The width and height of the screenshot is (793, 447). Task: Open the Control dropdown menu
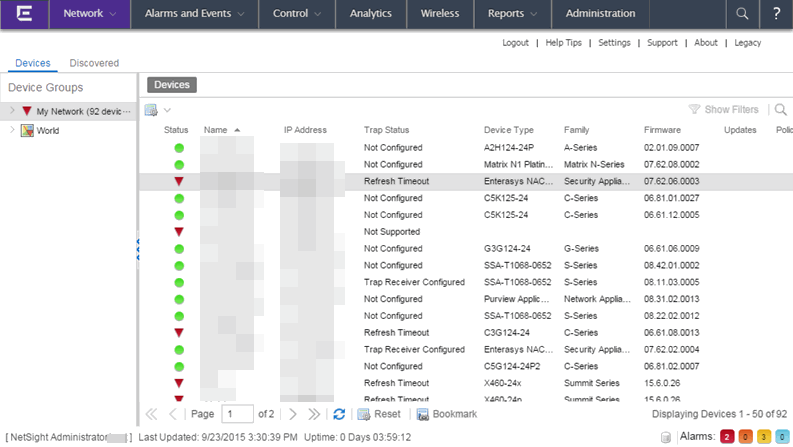pyautogui.click(x=297, y=14)
